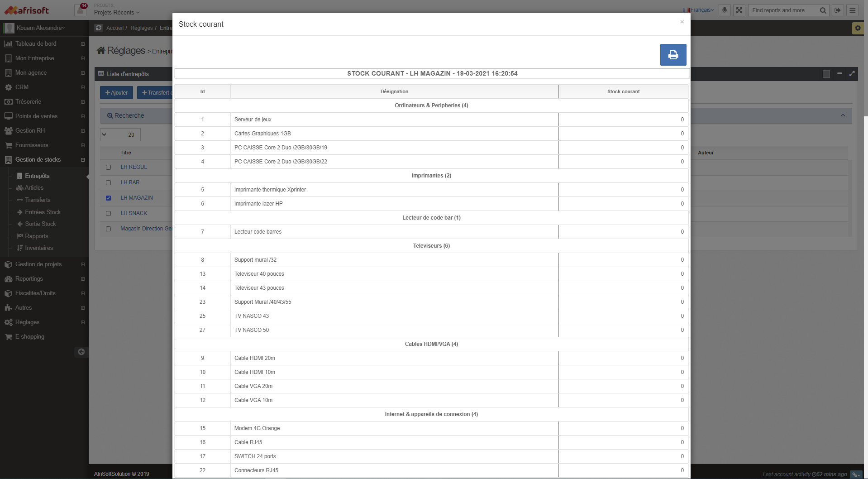Open the yellow settings gear icon
868x479 pixels.
point(858,28)
